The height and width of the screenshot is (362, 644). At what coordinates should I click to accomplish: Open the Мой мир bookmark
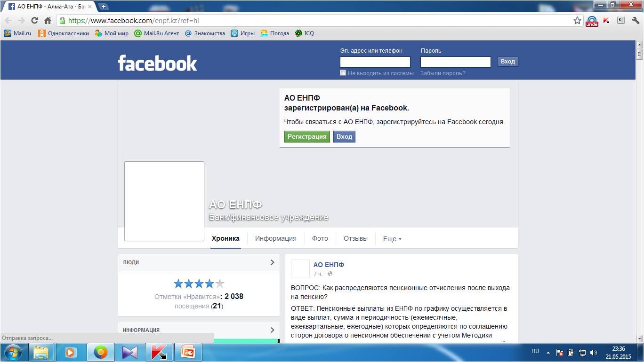[112, 33]
